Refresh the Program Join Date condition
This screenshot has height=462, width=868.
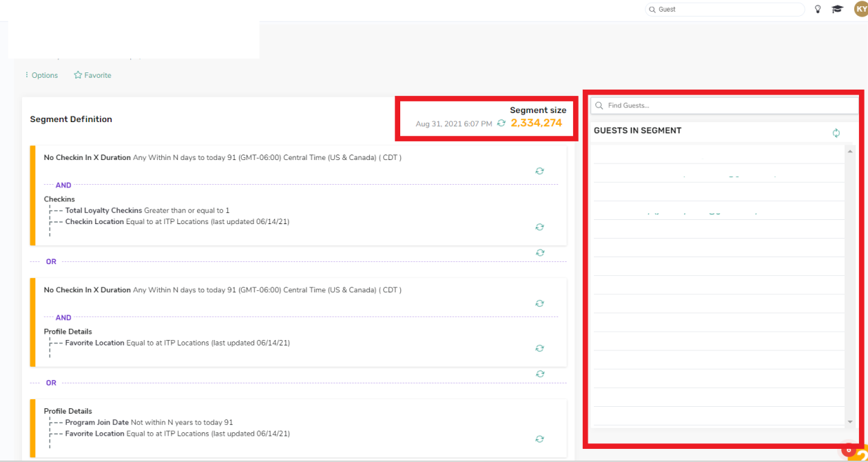[x=539, y=439]
